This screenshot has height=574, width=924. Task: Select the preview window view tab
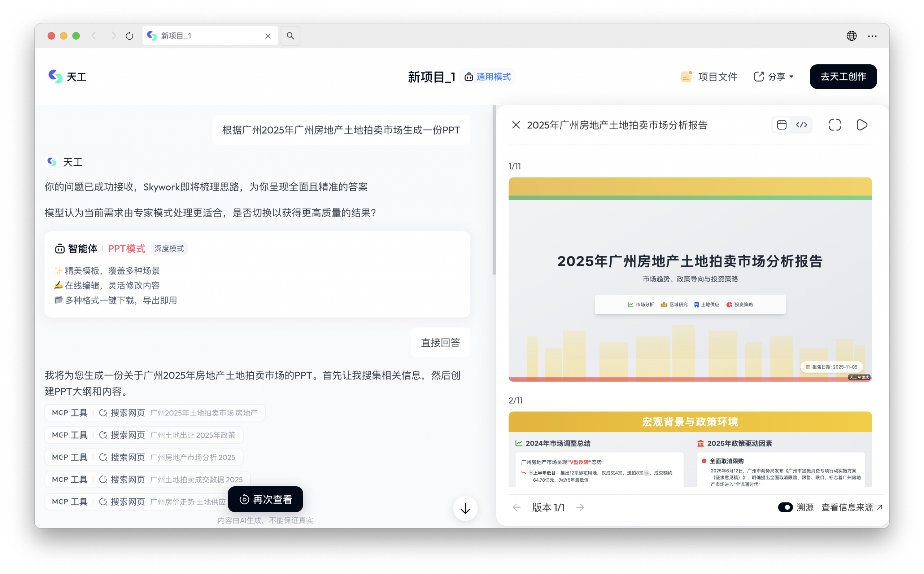(781, 125)
